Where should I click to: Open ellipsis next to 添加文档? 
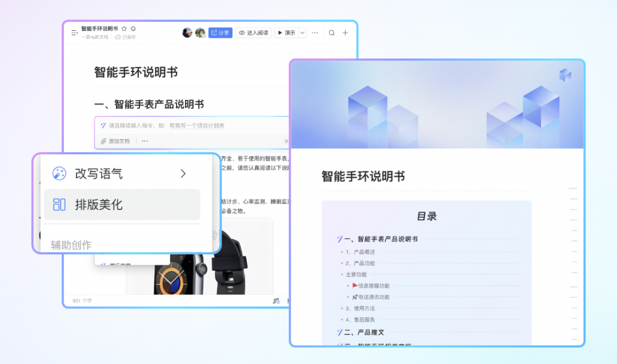(145, 141)
